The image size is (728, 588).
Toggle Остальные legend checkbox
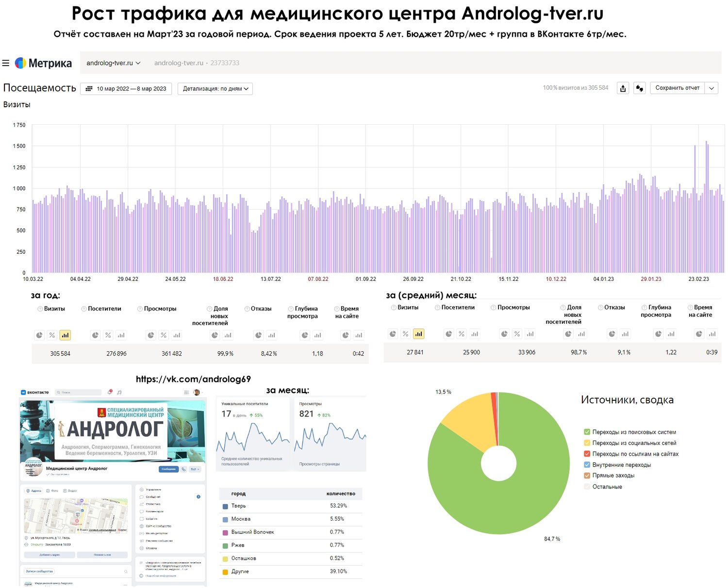click(587, 487)
